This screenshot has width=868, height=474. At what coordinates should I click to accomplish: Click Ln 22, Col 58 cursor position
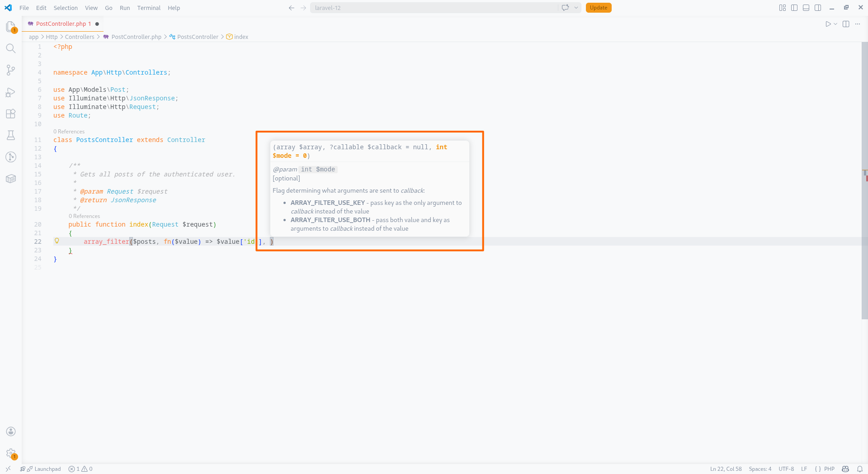726,469
